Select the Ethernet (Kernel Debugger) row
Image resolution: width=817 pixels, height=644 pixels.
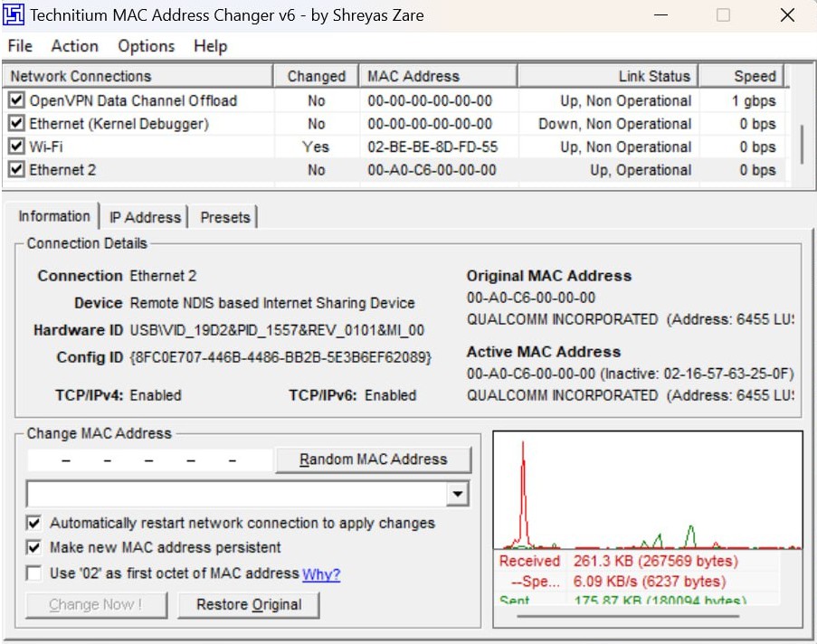pos(396,124)
